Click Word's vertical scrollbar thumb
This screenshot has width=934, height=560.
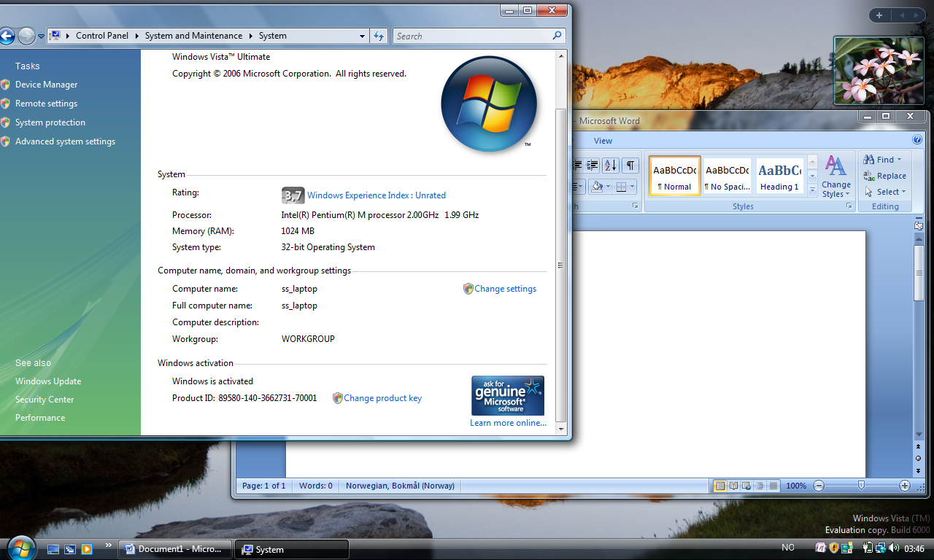pyautogui.click(x=919, y=273)
